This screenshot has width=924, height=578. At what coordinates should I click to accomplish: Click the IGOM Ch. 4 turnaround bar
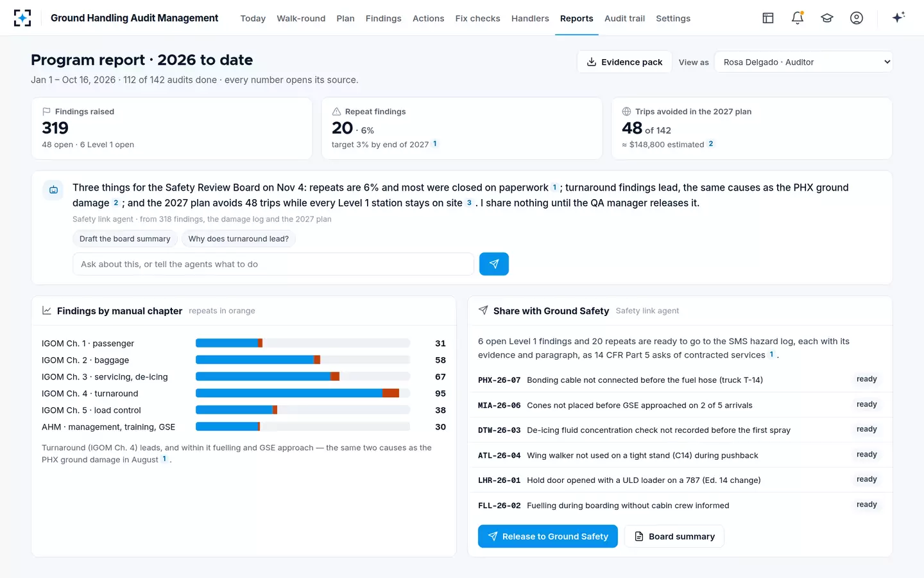pos(303,394)
